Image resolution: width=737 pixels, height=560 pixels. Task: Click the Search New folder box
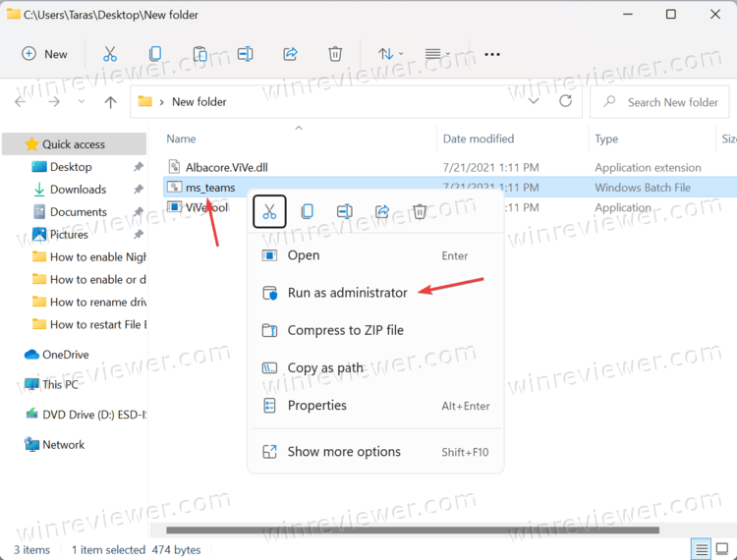click(659, 102)
